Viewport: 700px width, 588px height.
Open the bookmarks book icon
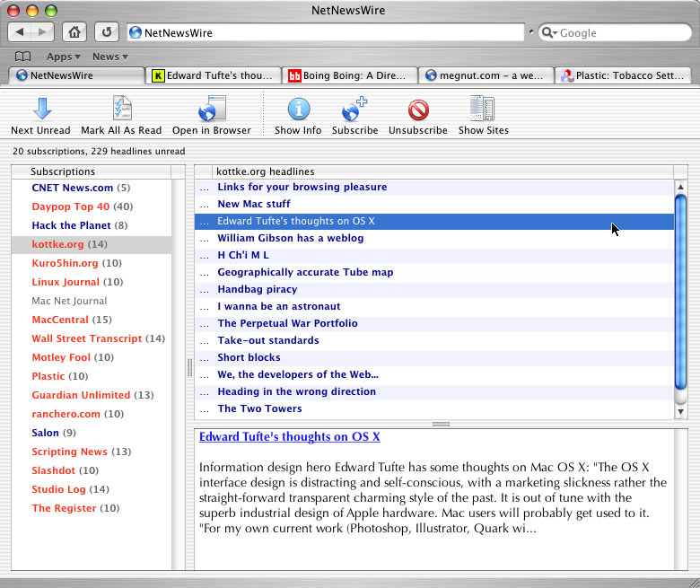22,57
